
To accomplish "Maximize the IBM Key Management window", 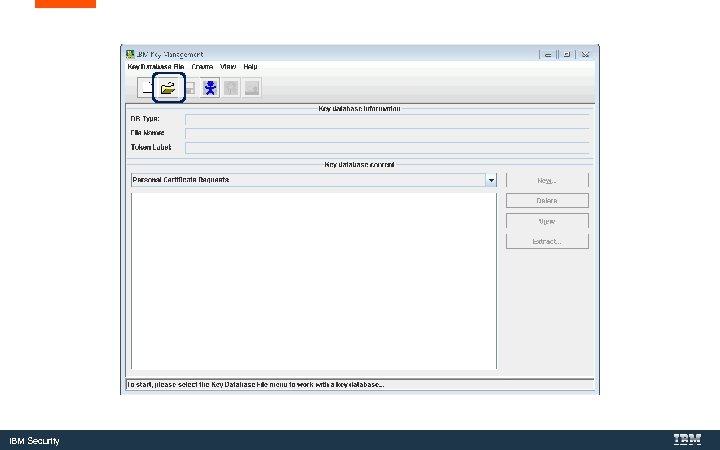I will pos(567,54).
